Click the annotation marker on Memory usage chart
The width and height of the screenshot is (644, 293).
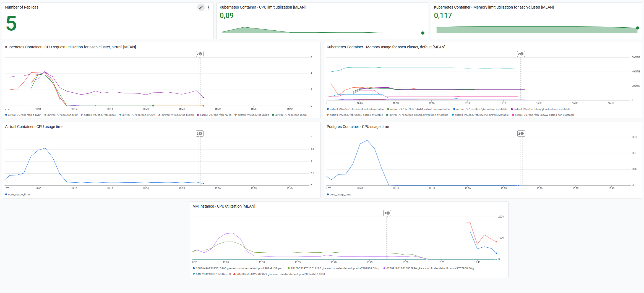(x=521, y=54)
